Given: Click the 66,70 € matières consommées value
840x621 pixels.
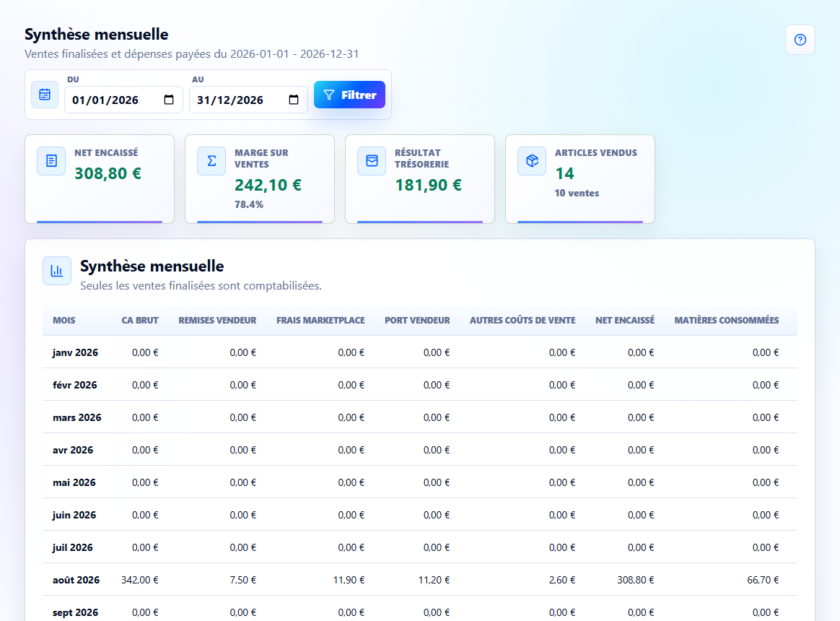Looking at the screenshot, I should [x=763, y=580].
